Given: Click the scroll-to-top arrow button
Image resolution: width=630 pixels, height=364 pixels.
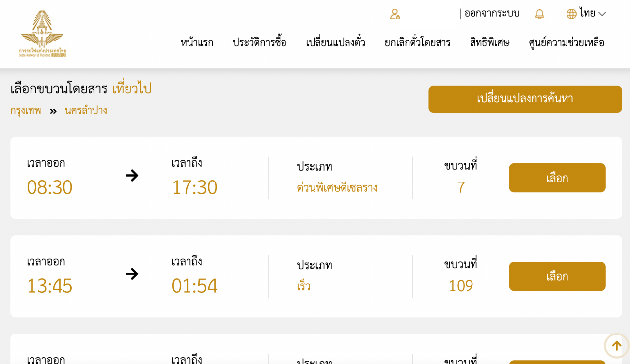Looking at the screenshot, I should pyautogui.click(x=616, y=346).
